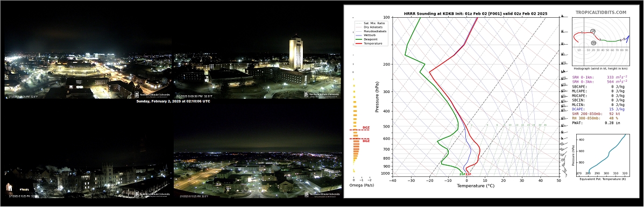Screen dimensions: 644x207
Task: Click the RM storm motion marker on hodograph
Action: pos(593,42)
